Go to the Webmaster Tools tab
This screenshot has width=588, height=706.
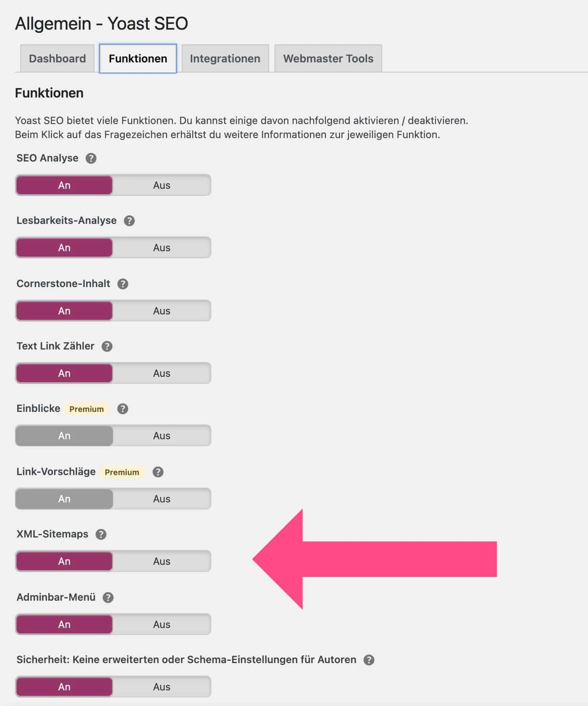click(328, 59)
